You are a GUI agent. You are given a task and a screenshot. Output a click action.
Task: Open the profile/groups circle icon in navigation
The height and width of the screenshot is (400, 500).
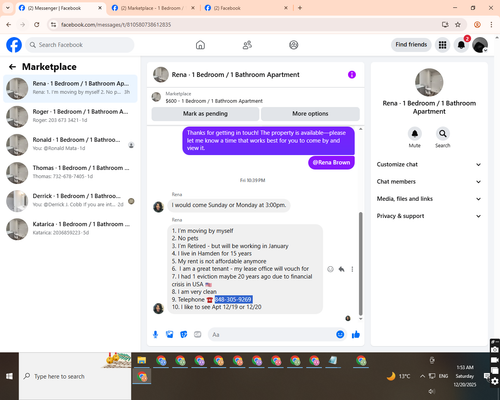click(x=294, y=45)
